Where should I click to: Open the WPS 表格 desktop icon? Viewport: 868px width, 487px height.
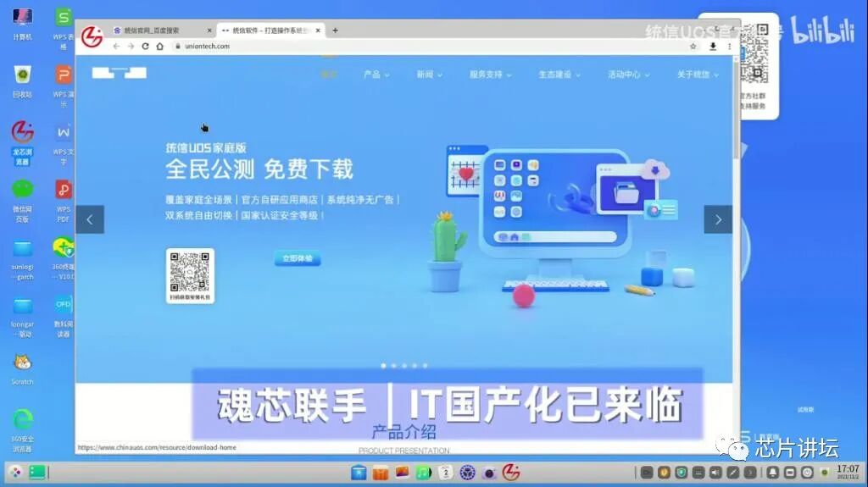(64, 28)
